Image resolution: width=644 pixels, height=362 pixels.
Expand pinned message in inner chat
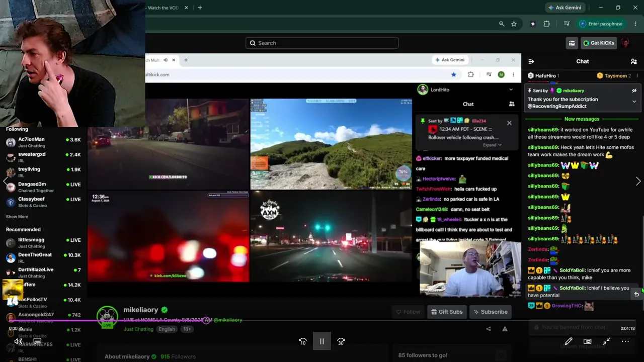(492, 145)
